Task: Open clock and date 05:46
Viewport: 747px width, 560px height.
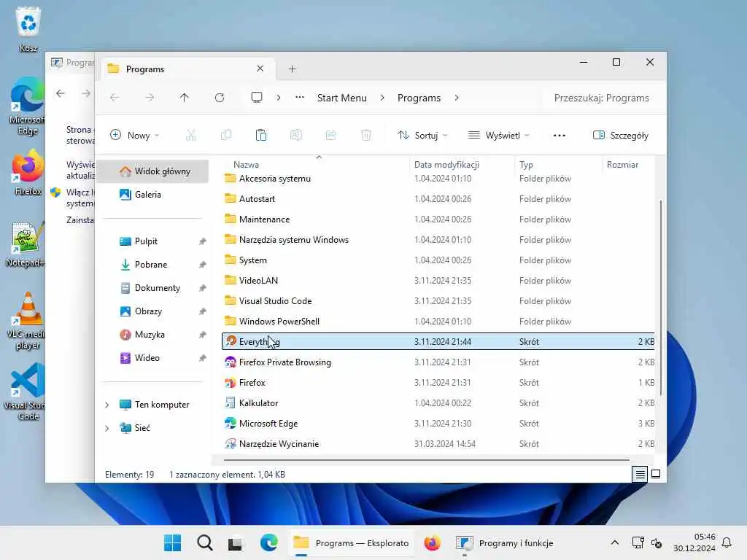Action: pyautogui.click(x=694, y=542)
